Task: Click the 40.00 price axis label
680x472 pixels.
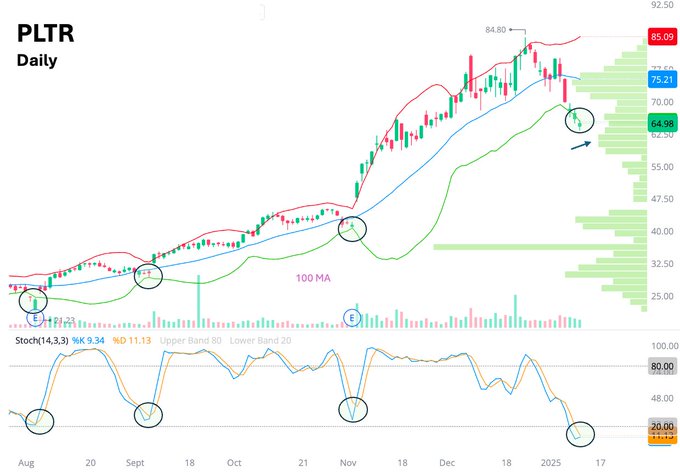Action: [662, 232]
